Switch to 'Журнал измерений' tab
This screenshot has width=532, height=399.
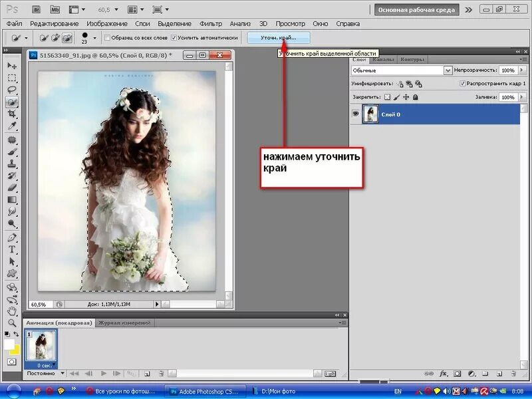[124, 323]
